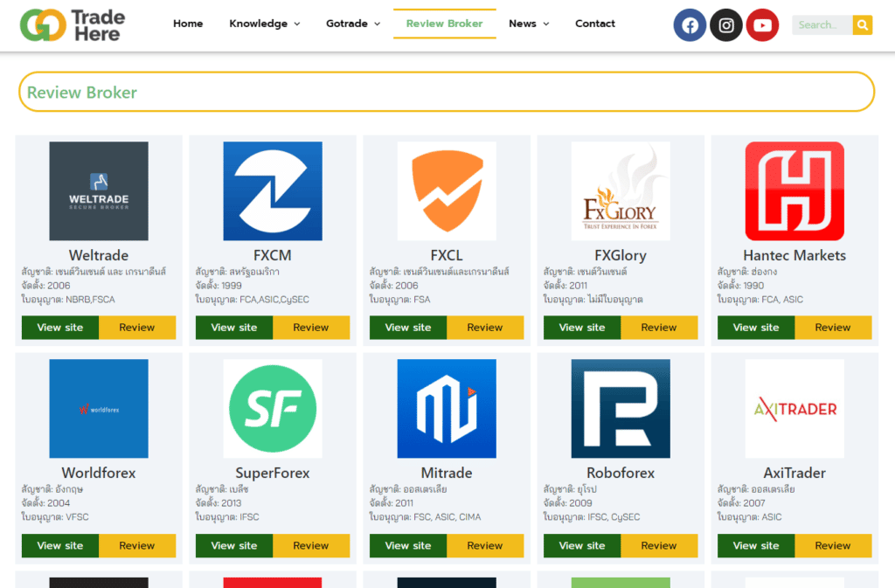This screenshot has width=895, height=588.
Task: View site for Weltrade
Action: coord(60,328)
